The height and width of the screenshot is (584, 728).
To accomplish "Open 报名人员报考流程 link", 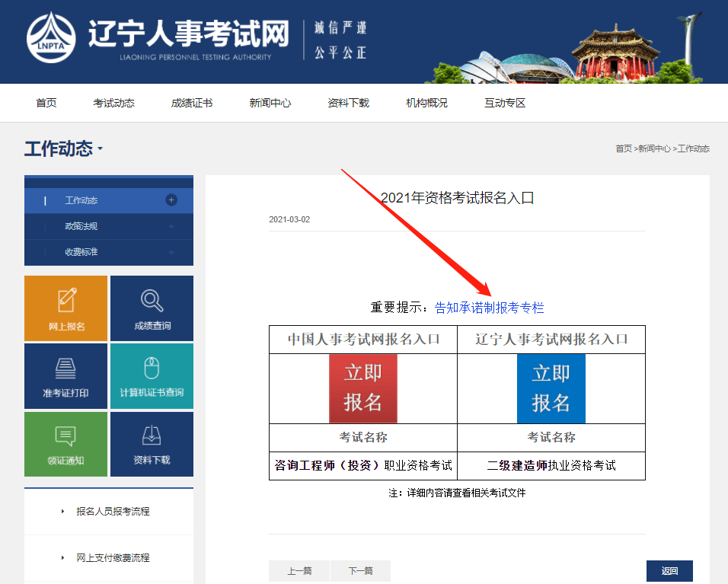I will tap(113, 512).
